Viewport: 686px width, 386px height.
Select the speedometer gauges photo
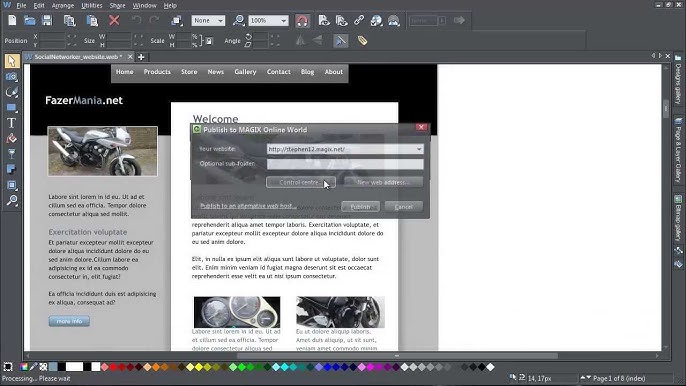[237, 312]
